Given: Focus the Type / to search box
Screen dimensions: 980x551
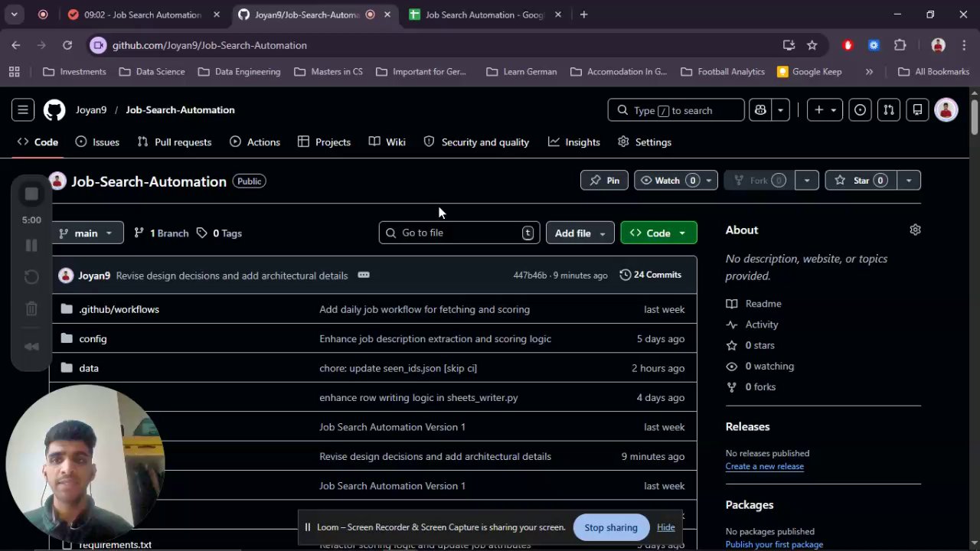Looking at the screenshot, I should pos(676,110).
